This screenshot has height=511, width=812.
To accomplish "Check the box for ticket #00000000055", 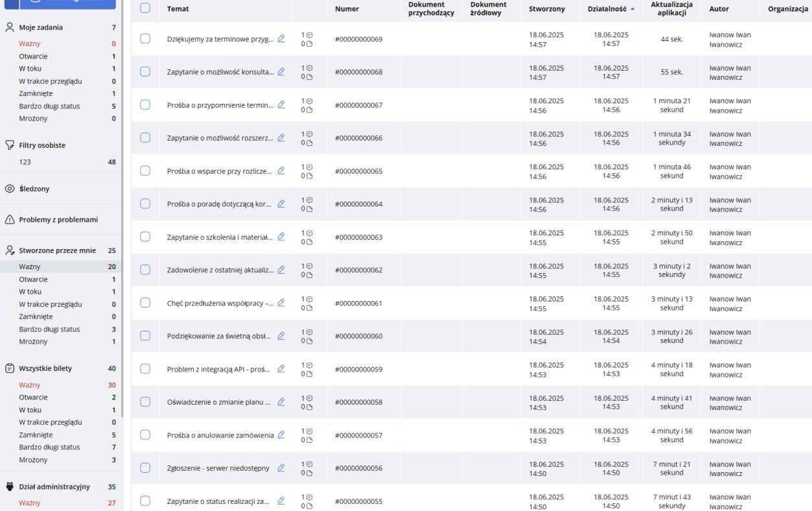I will coord(145,501).
